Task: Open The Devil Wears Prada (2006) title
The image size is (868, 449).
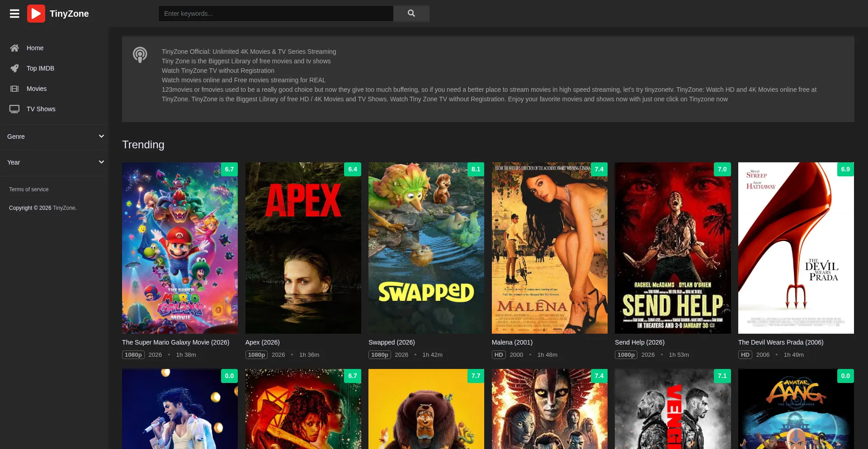Action: pyautogui.click(x=781, y=342)
